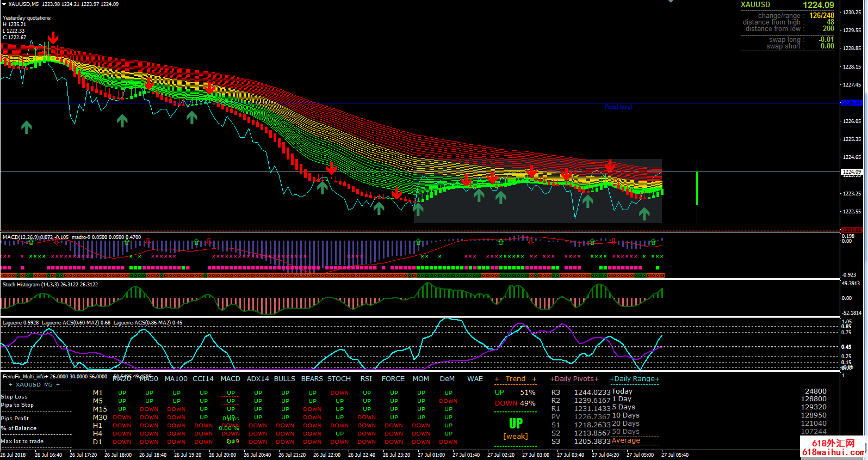Screen dimensions: 868x460
Task: Click the 'Today' range value 24800
Action: (816, 391)
